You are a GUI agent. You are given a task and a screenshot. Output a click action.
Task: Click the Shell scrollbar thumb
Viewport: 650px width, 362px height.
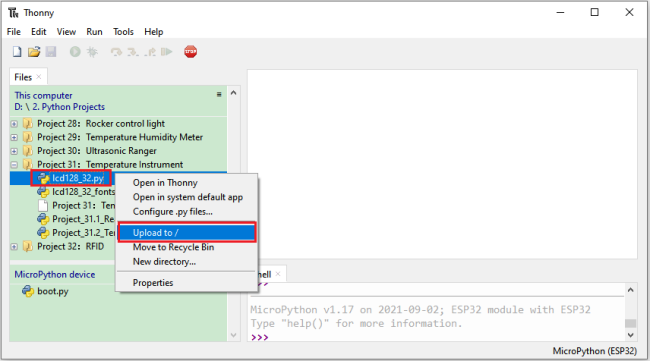631,323
